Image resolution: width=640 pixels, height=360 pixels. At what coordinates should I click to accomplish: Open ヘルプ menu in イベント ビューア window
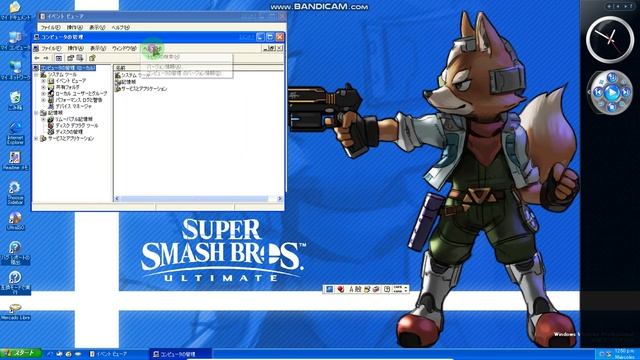(120, 27)
